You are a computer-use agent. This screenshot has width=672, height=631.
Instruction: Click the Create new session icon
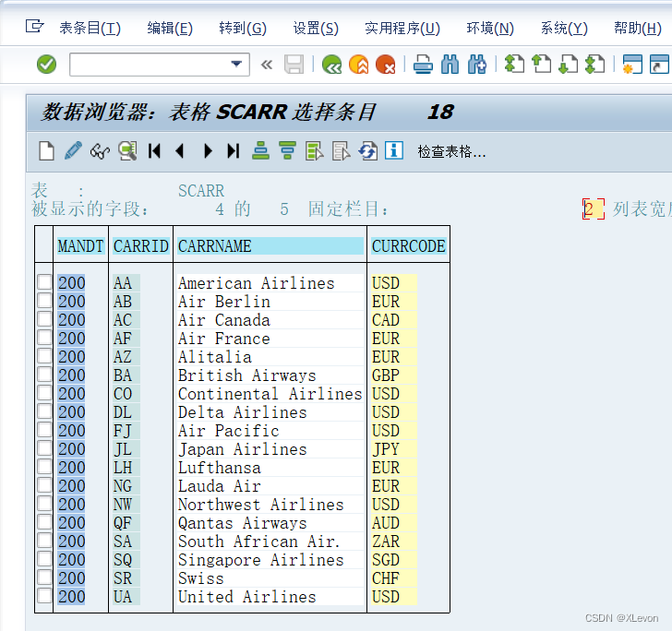[x=632, y=65]
